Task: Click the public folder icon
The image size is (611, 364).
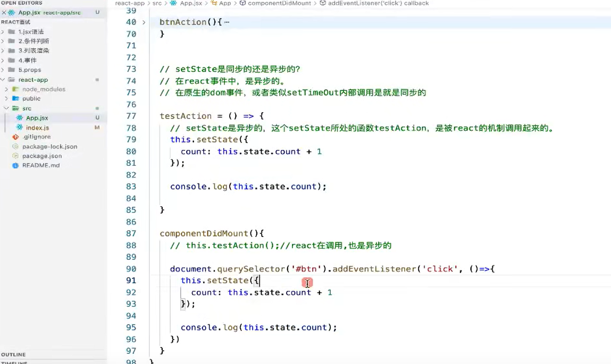Action: tap(16, 98)
